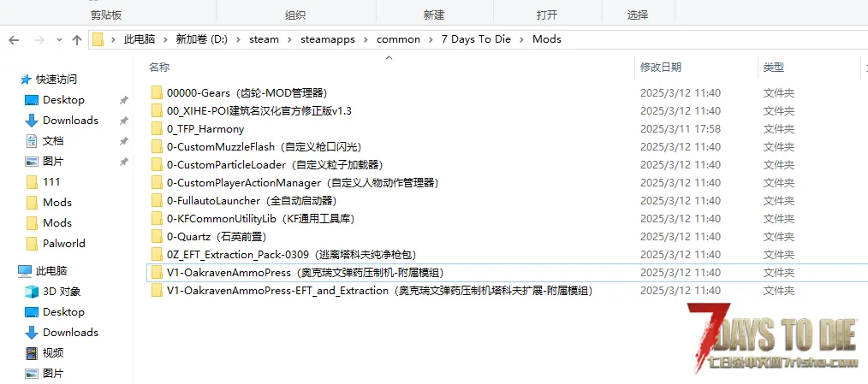Navigate to common breadcrumb

[x=398, y=39]
